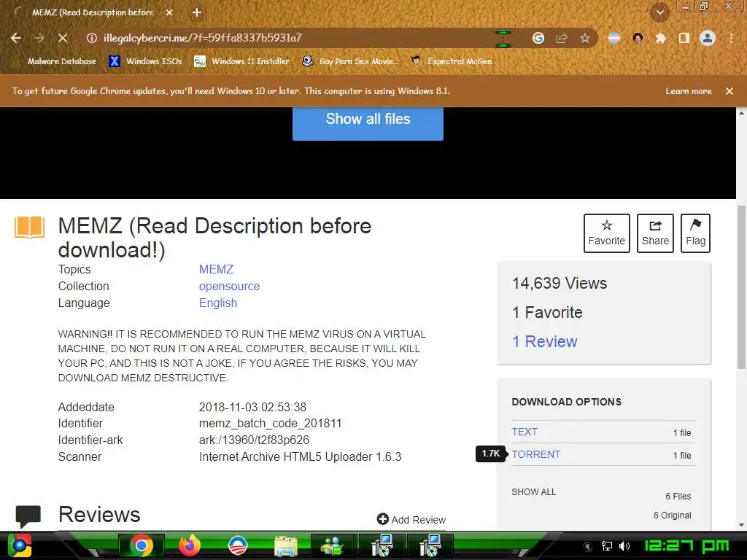Flag this item
This screenshot has width=747, height=560.
[695, 233]
